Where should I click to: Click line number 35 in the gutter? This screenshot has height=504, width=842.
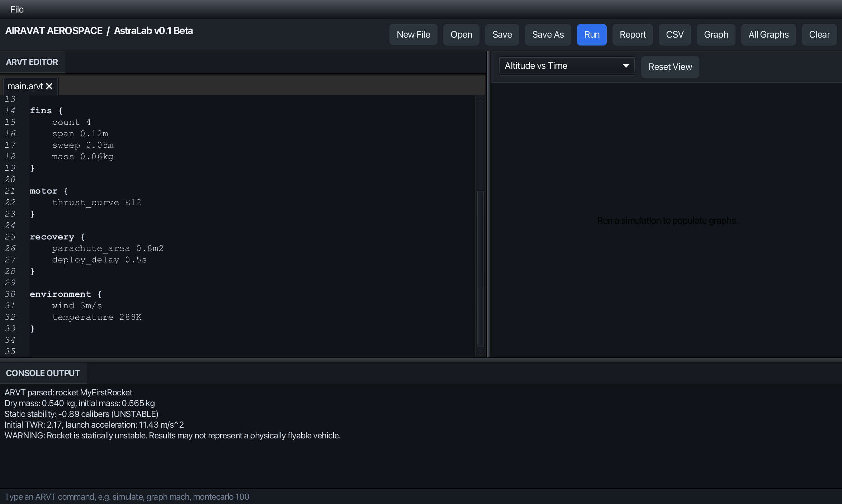[10, 352]
